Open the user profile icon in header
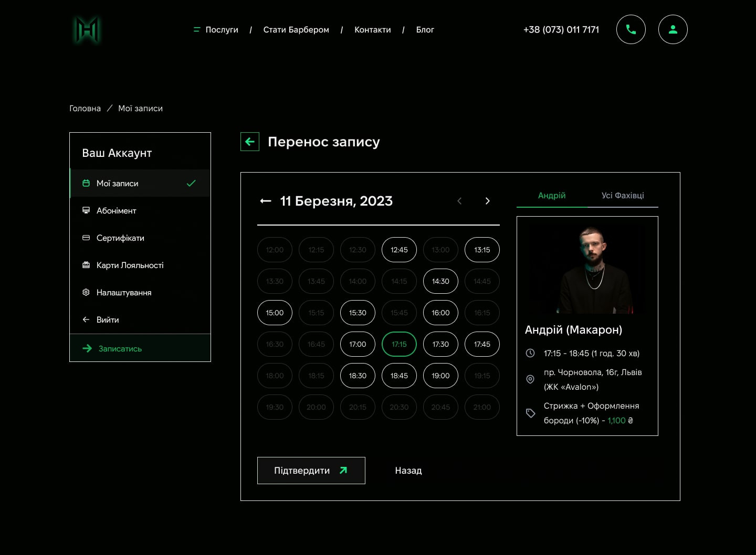Screen dimensions: 756x555 pyautogui.click(x=673, y=29)
